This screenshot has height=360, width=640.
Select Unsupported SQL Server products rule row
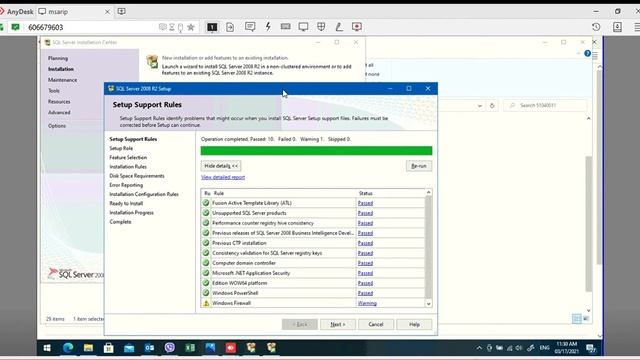click(313, 213)
